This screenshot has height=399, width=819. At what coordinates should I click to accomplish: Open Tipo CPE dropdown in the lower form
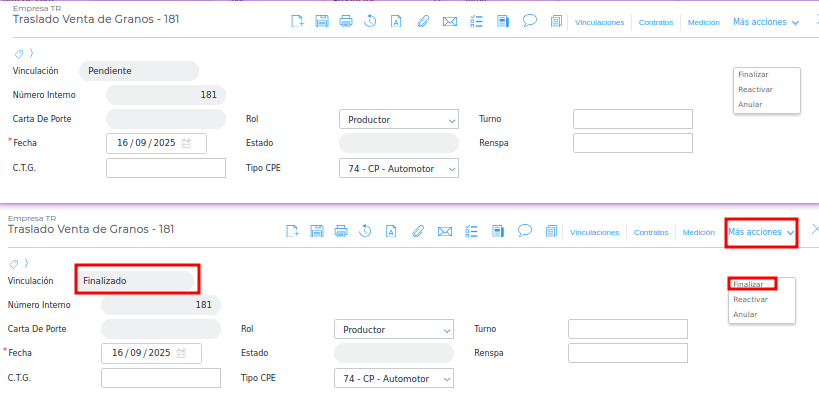coord(394,378)
